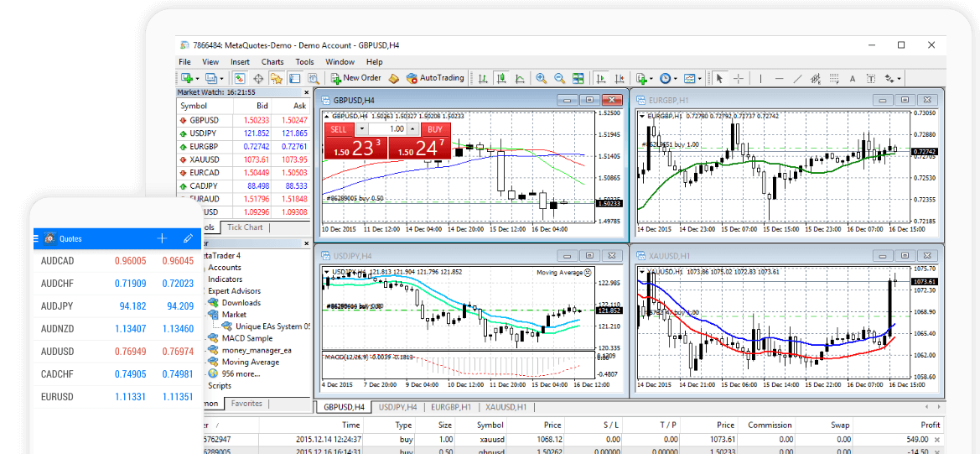Switch to the USDJPY,H4 chart tab
The height and width of the screenshot is (454, 980).
(x=398, y=407)
